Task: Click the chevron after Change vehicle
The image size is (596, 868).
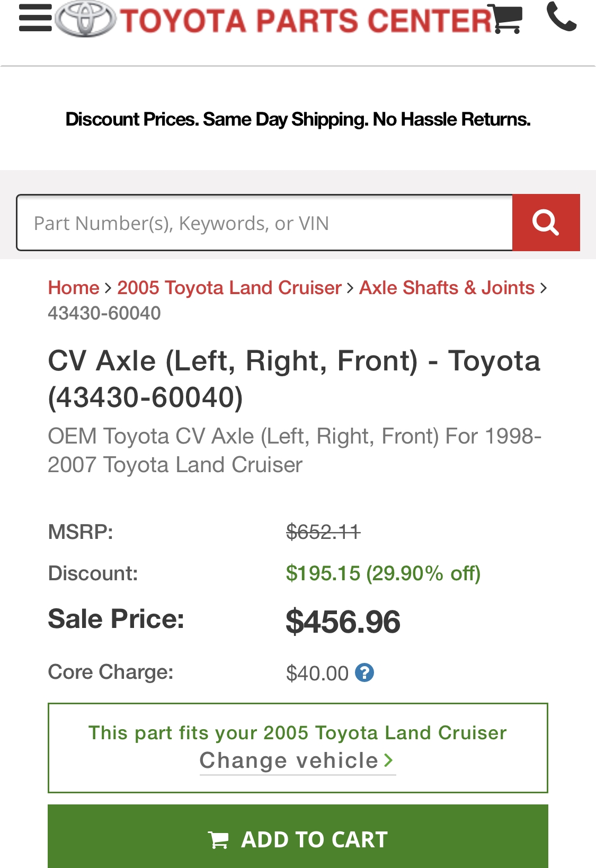Action: click(389, 761)
